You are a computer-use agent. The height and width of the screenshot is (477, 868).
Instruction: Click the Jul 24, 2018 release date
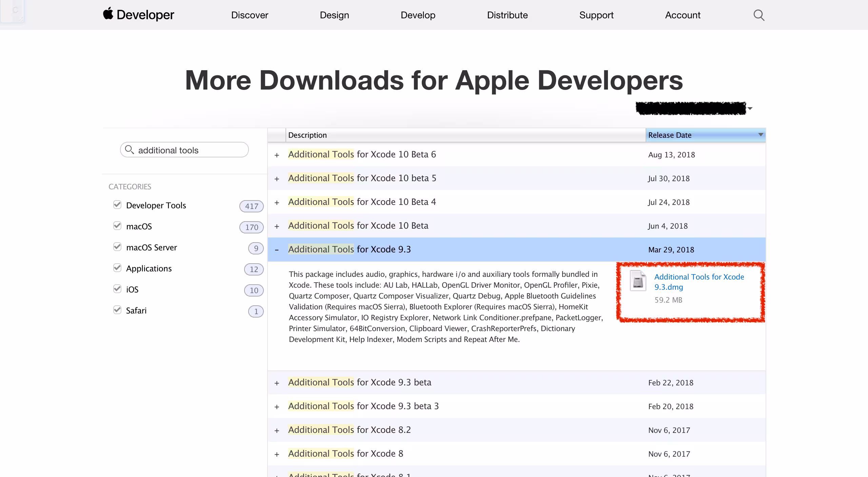669,202
